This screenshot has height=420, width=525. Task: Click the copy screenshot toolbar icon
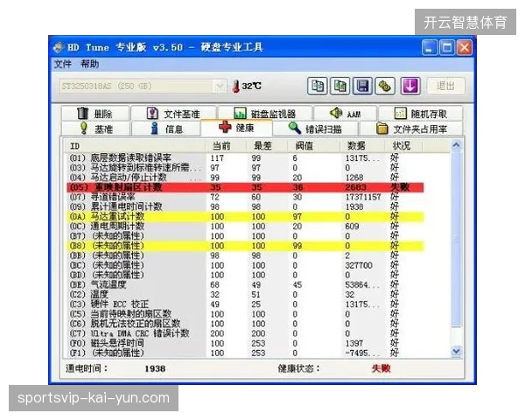pyautogui.click(x=339, y=86)
